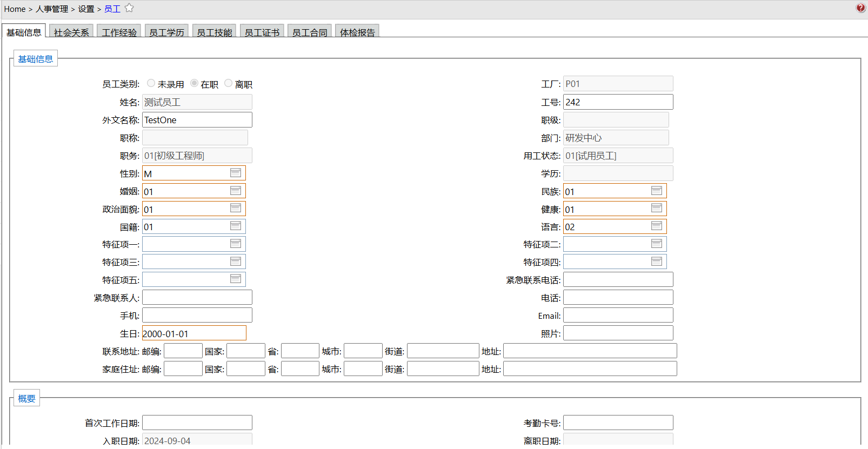This screenshot has height=449, width=868.
Task: Switch to the 基础信息 tab
Action: point(24,31)
